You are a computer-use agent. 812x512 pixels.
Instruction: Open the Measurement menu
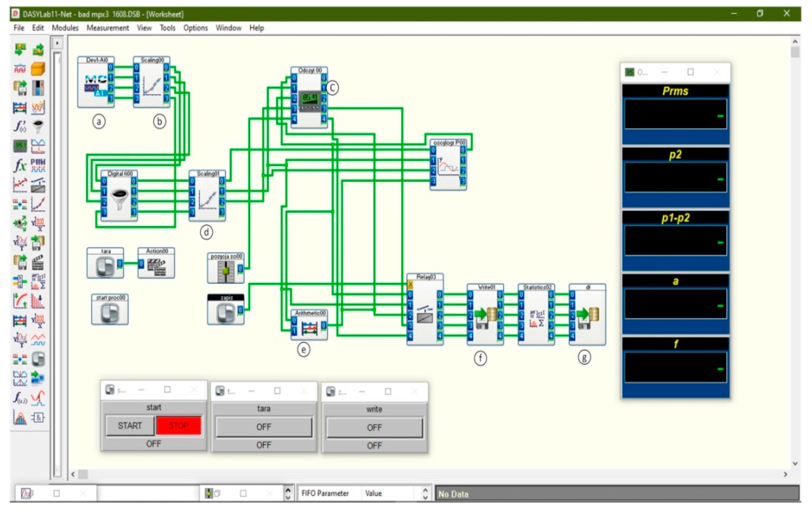[x=108, y=28]
